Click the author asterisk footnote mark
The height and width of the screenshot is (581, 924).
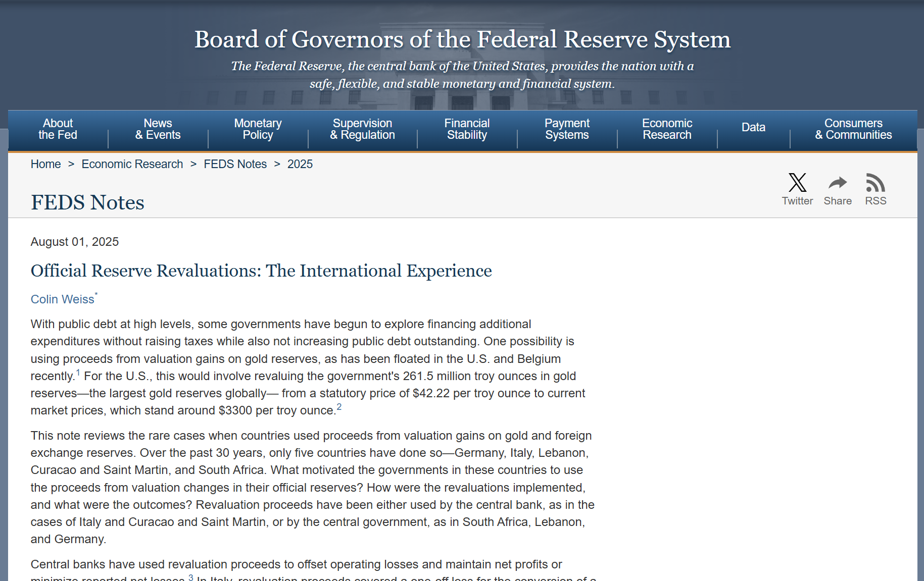pos(96,294)
